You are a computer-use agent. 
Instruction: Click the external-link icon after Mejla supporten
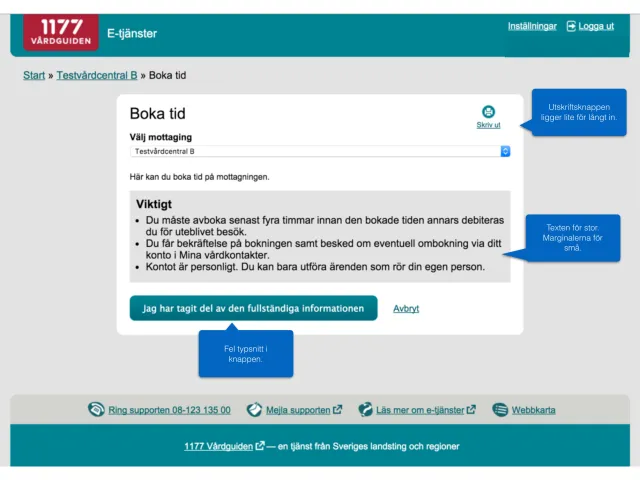tap(337, 409)
